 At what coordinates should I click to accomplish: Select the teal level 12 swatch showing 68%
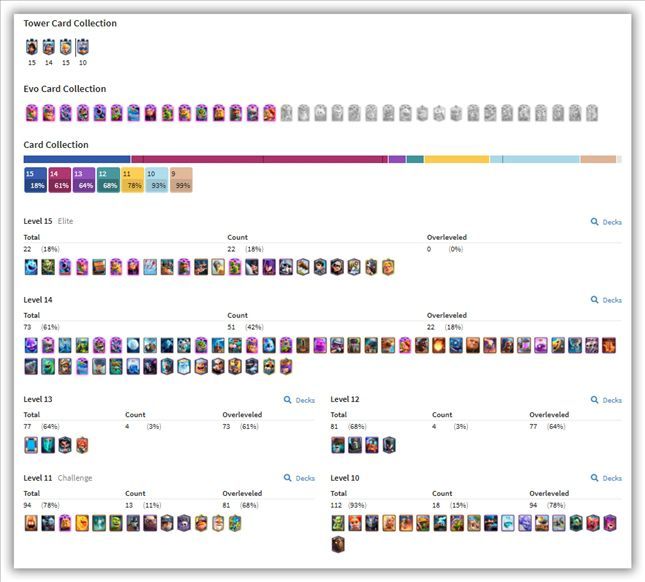pyautogui.click(x=108, y=180)
